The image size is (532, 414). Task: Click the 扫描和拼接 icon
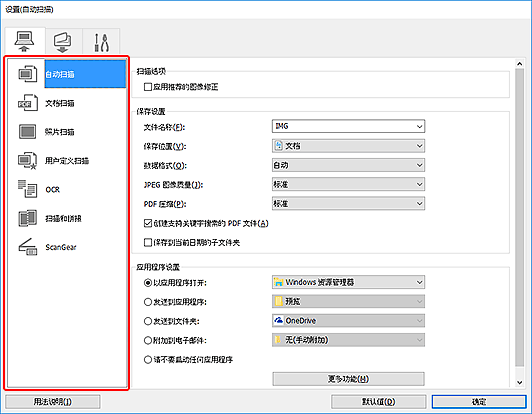(x=27, y=218)
